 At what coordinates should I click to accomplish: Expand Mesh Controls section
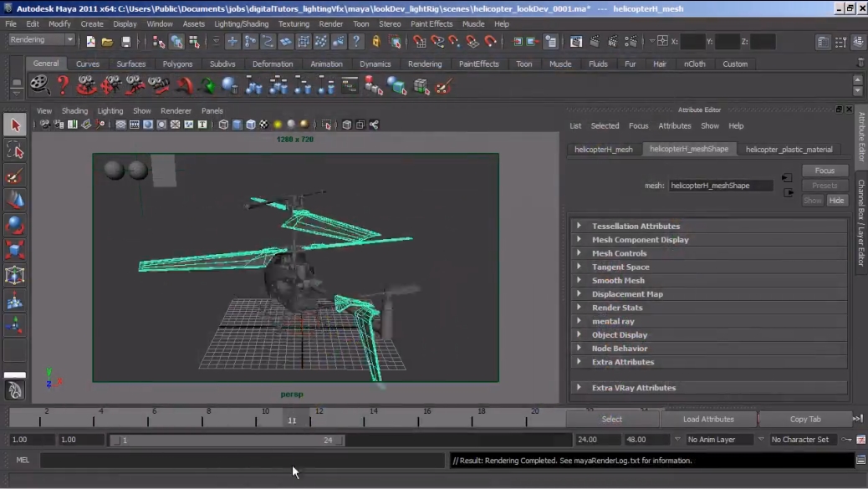[709, 252]
